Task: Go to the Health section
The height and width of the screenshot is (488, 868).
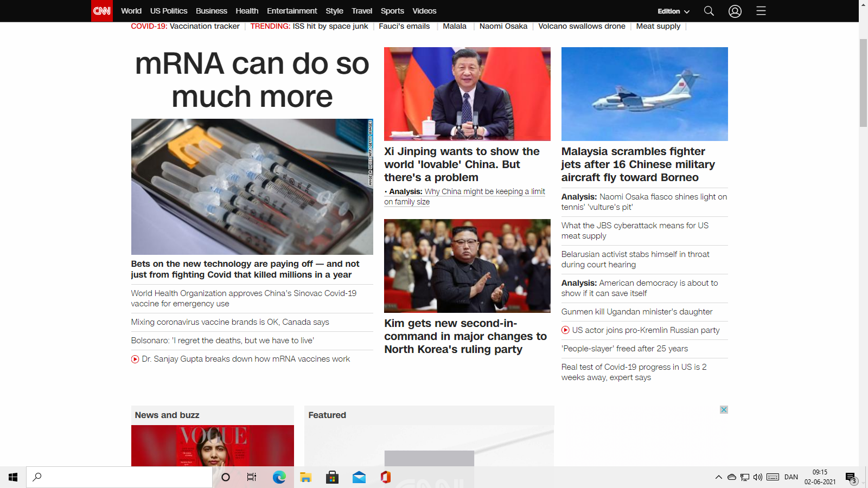Action: [247, 11]
